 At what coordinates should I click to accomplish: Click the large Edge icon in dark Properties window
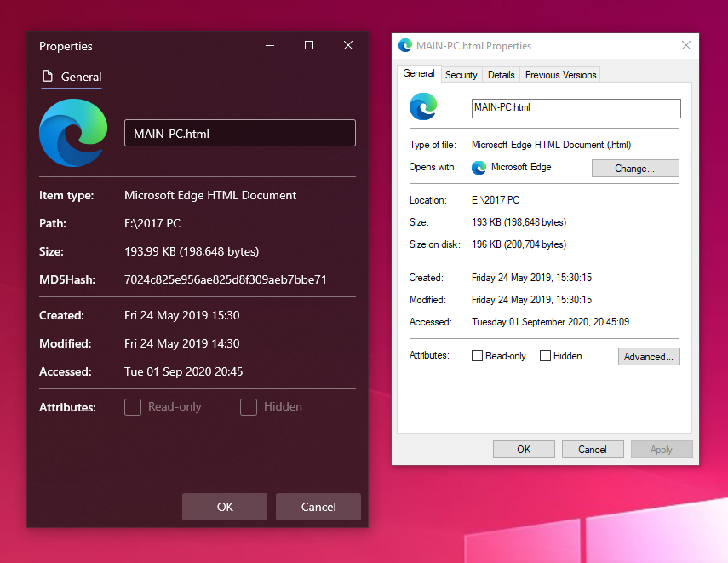click(x=73, y=133)
